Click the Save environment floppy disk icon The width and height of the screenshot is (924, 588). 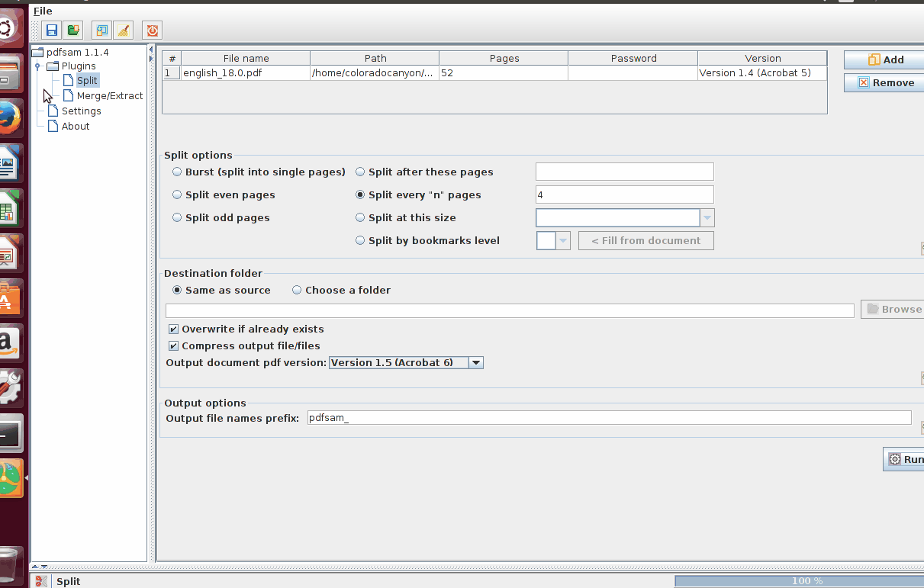click(52, 31)
